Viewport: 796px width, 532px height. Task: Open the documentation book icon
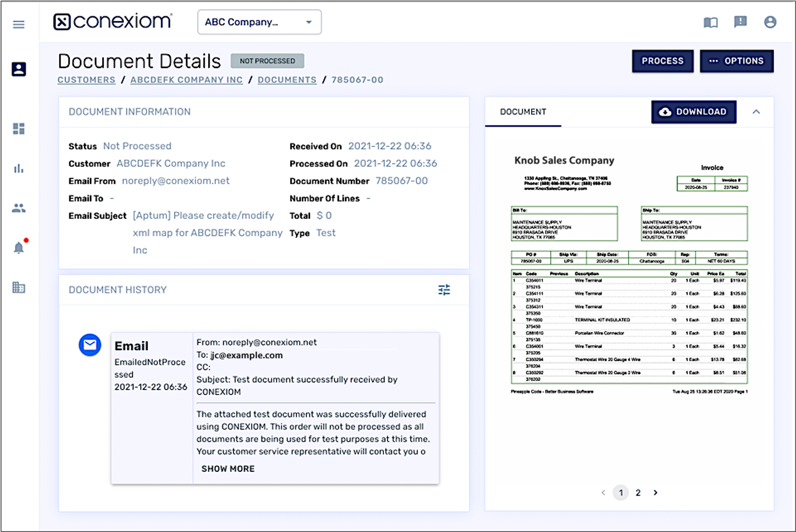pos(710,23)
